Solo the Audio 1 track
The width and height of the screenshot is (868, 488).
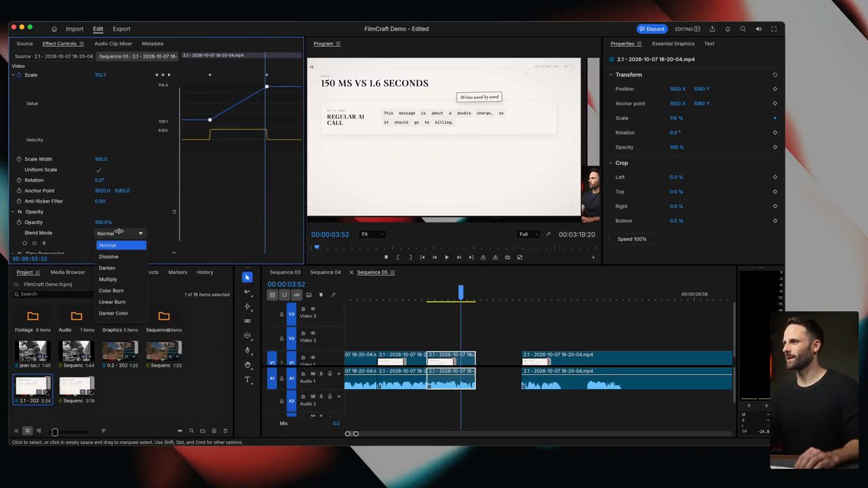point(321,374)
